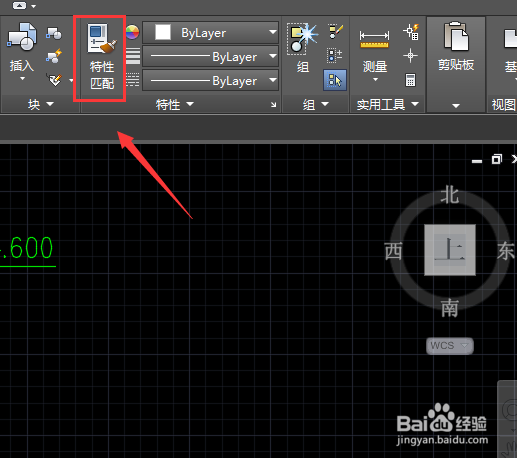Click the Group Edit icon
517x458 pixels.
click(334, 56)
